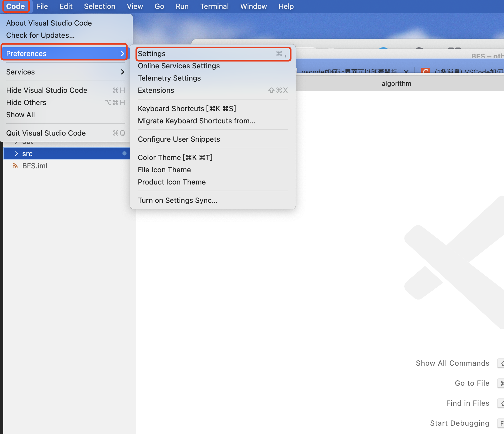The image size is (504, 434).
Task: Choose File Icon Theme
Action: pos(213,170)
